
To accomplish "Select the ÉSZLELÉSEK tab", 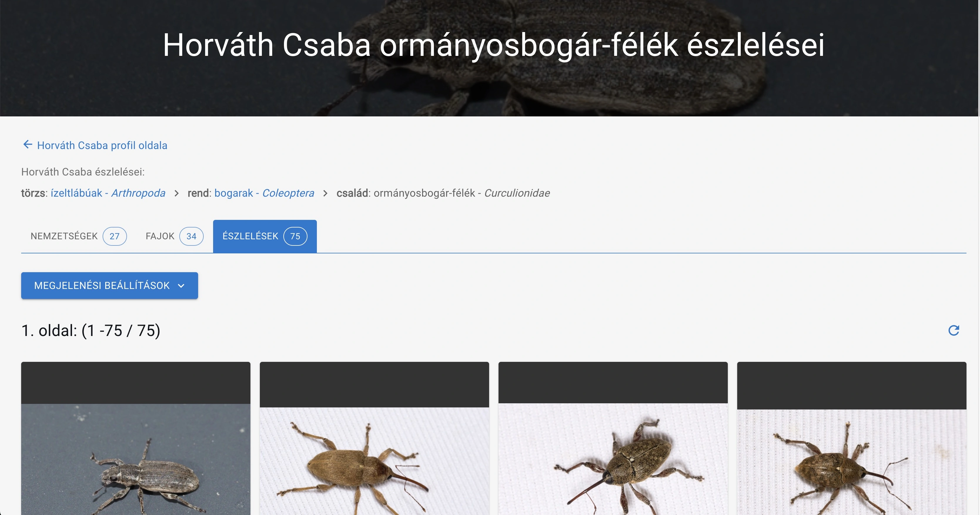I will [250, 236].
